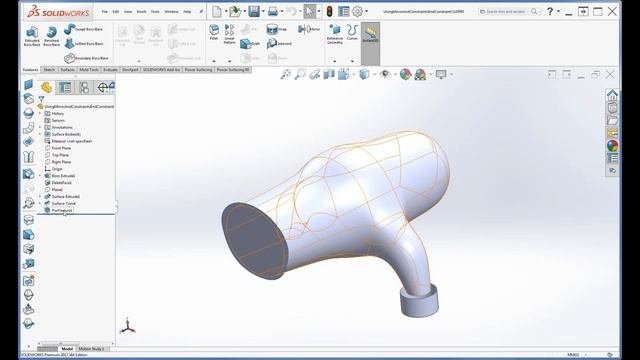This screenshot has height=360, width=640.
Task: Expand Boss-Extrude1 feature
Action: [x=40, y=176]
